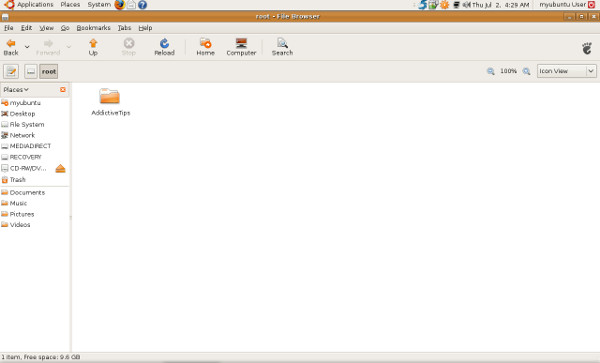Viewport: 600px width, 363px height.
Task: Open the Places panel menu
Action: (70, 5)
